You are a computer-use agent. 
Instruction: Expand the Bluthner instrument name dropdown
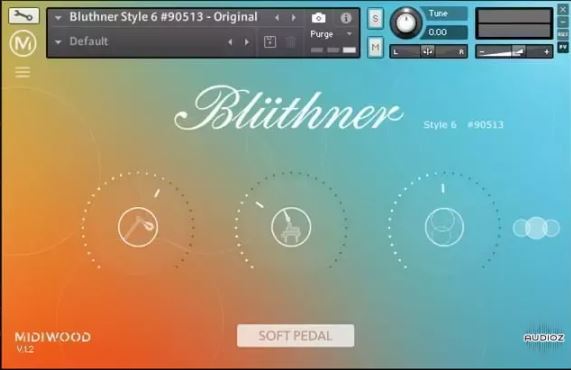[58, 17]
